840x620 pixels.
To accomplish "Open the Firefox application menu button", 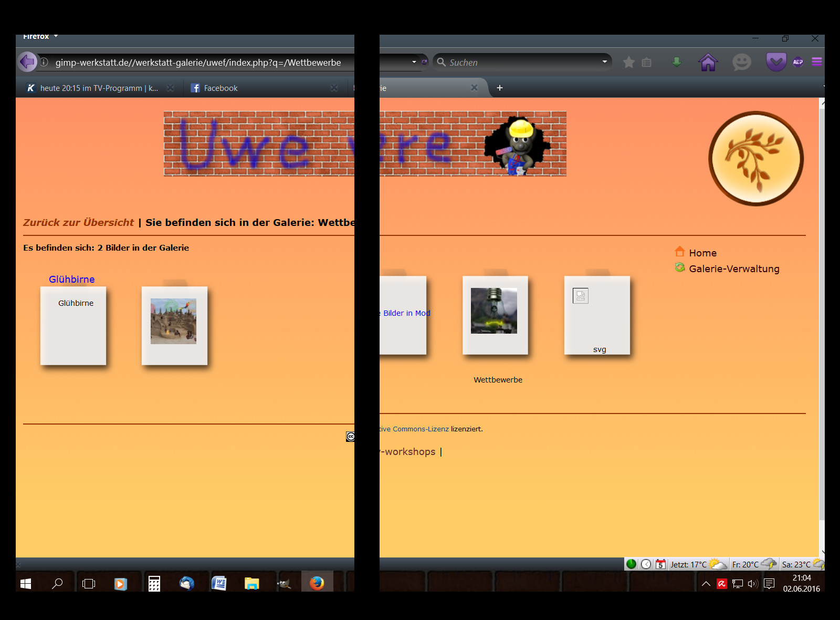I will (40, 37).
